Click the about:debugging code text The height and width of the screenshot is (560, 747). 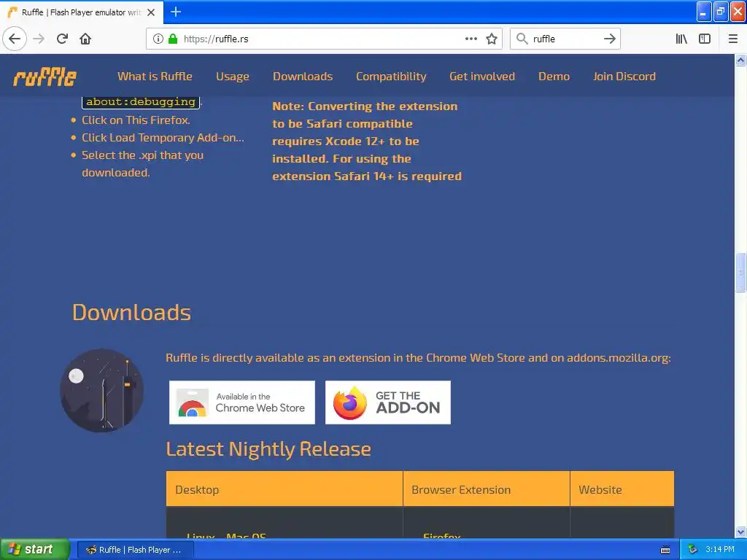point(141,101)
